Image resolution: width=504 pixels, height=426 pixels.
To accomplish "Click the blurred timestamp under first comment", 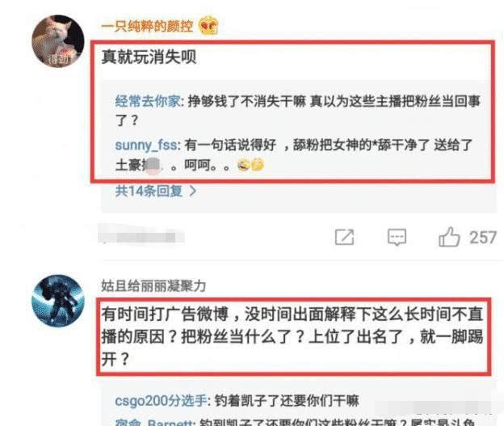I will pos(141,237).
